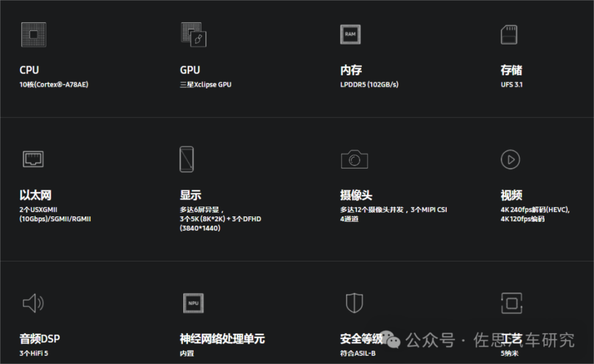This screenshot has height=364, width=594.
Task: Click the 三星Xclipse GPU text
Action: tap(205, 84)
